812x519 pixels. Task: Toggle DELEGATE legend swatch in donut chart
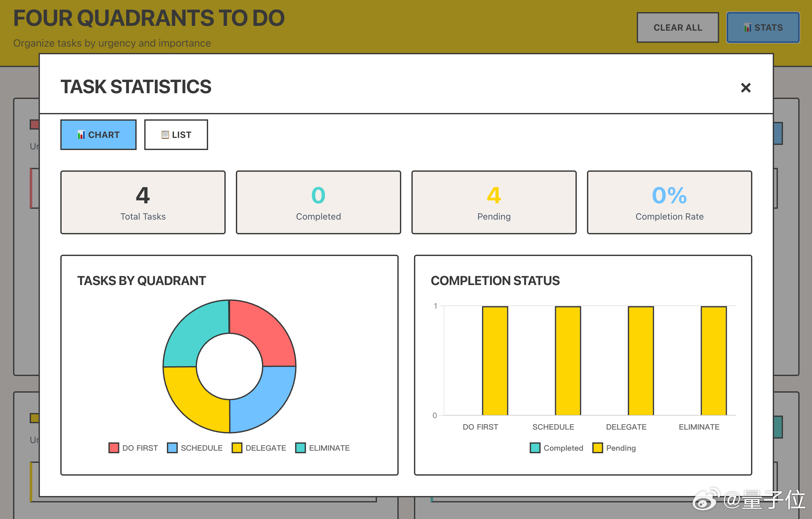(x=237, y=448)
